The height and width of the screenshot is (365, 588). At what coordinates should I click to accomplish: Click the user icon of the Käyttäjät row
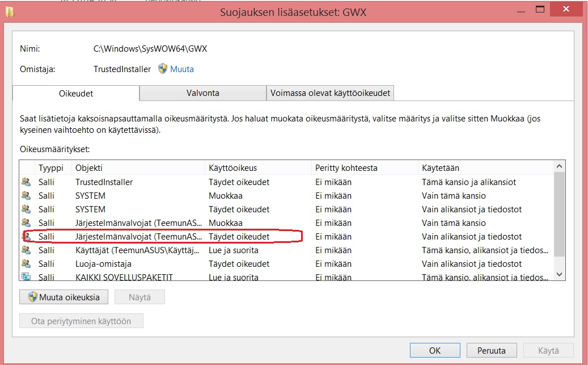click(26, 250)
